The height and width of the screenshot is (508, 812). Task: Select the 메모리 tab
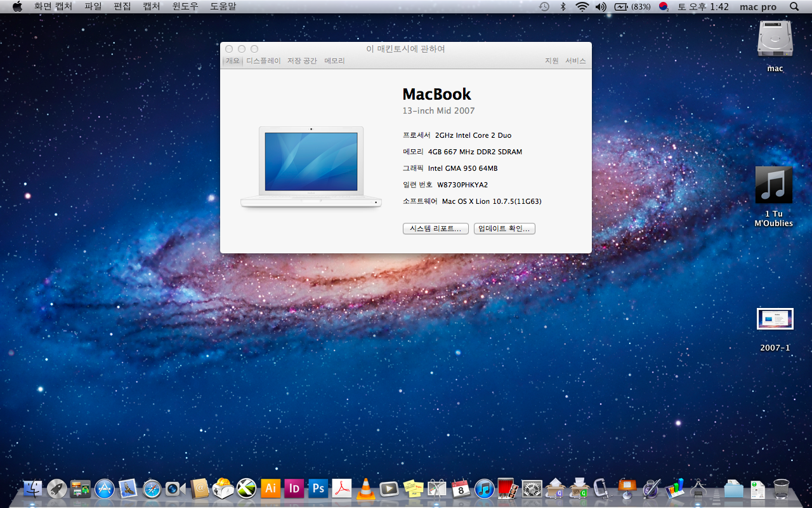(334, 61)
